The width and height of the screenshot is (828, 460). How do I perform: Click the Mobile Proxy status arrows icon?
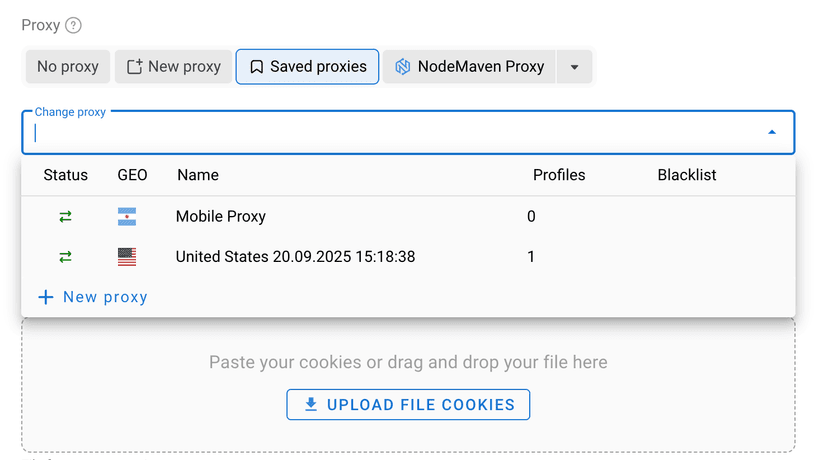[66, 217]
